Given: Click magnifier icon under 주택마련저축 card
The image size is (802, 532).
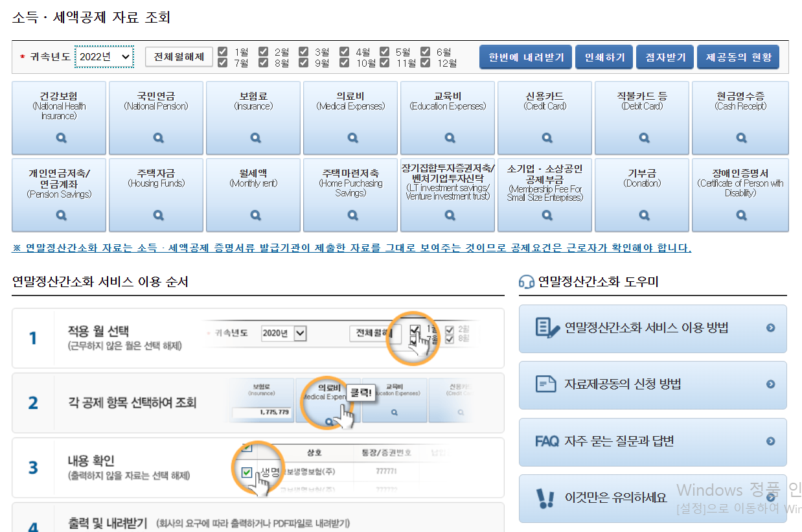Looking at the screenshot, I should point(352,216).
